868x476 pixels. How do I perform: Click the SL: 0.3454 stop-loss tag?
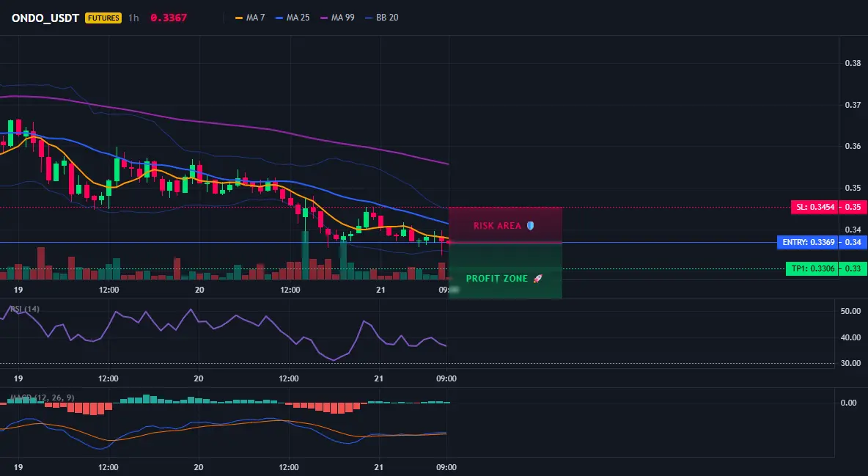pos(815,208)
